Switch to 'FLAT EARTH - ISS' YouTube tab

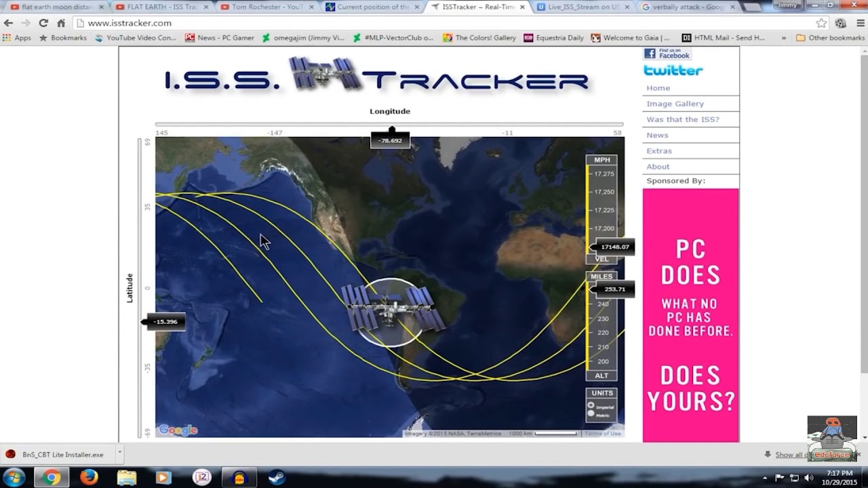tap(163, 7)
